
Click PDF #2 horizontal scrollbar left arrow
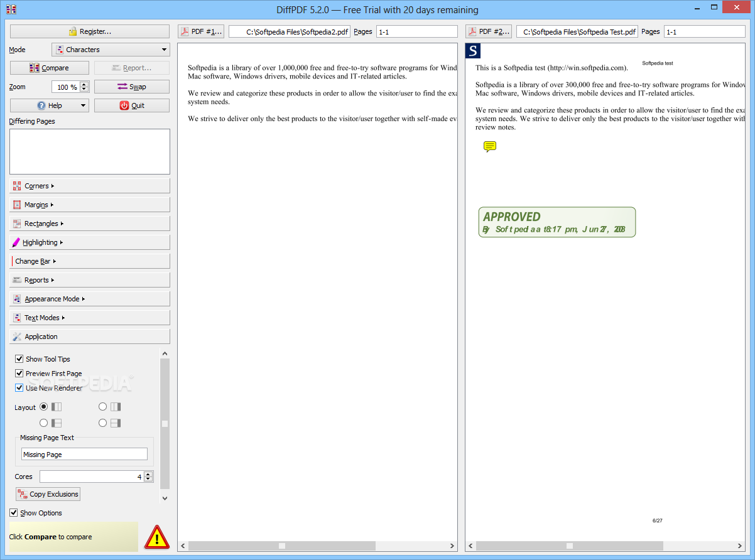470,546
